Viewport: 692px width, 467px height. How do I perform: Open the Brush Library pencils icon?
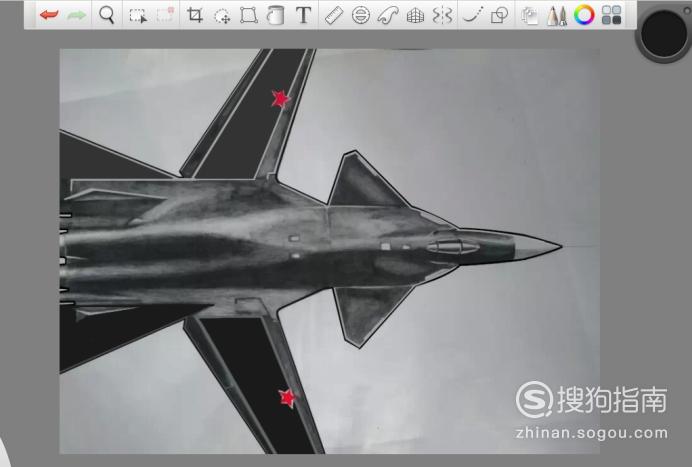(x=557, y=15)
